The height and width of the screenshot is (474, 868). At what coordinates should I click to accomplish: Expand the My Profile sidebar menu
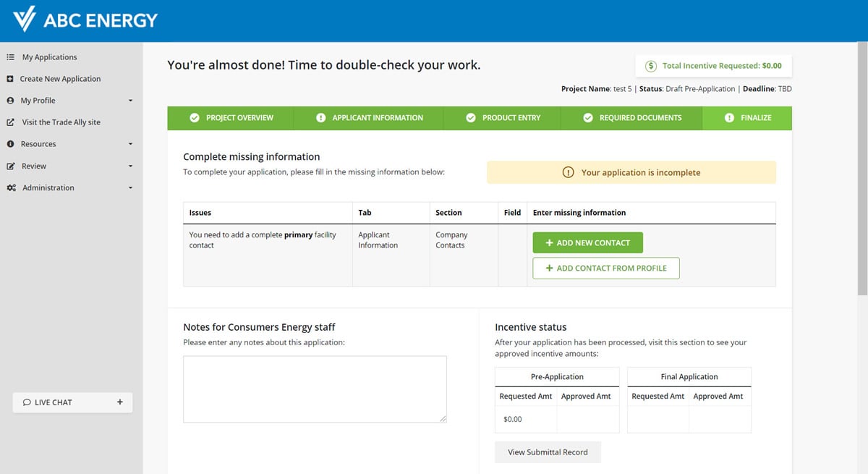tap(130, 100)
